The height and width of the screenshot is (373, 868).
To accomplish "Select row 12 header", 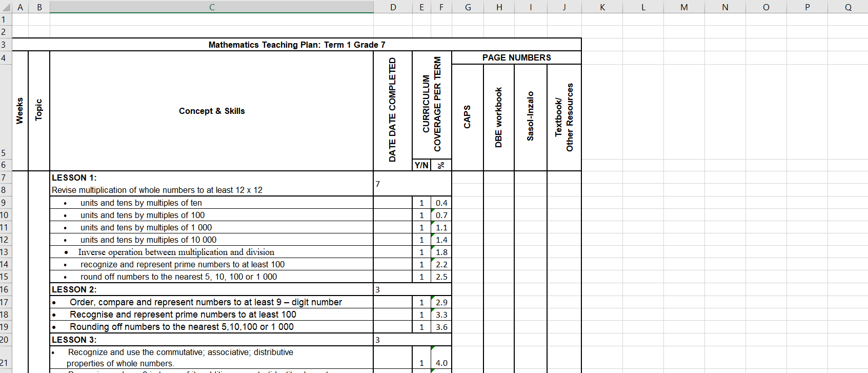I will point(6,240).
